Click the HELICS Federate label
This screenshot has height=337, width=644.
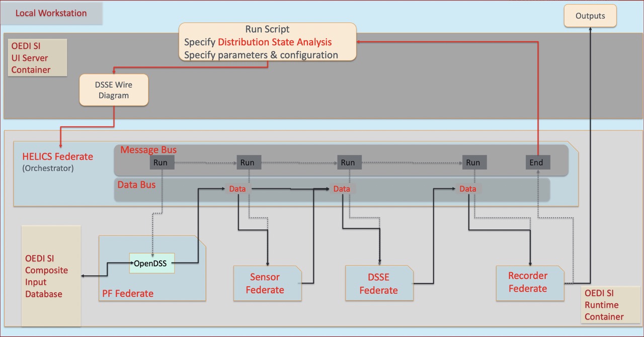tap(57, 157)
